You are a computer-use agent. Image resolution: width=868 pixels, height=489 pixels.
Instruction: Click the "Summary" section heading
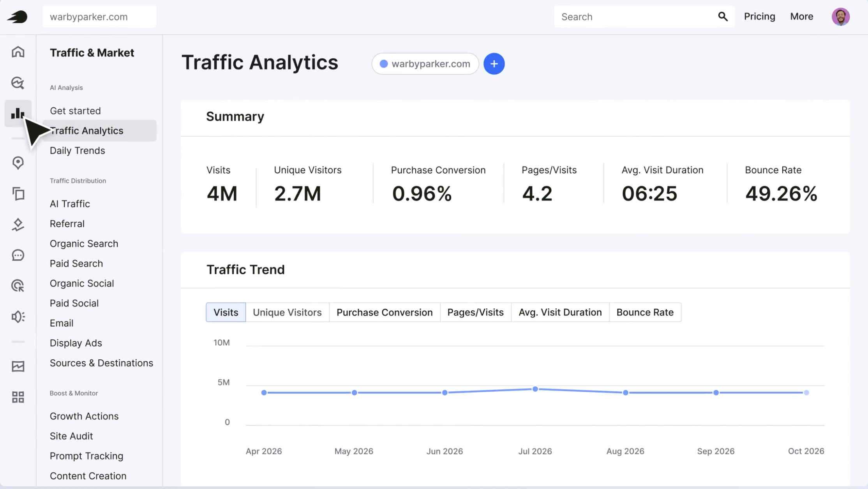click(235, 116)
